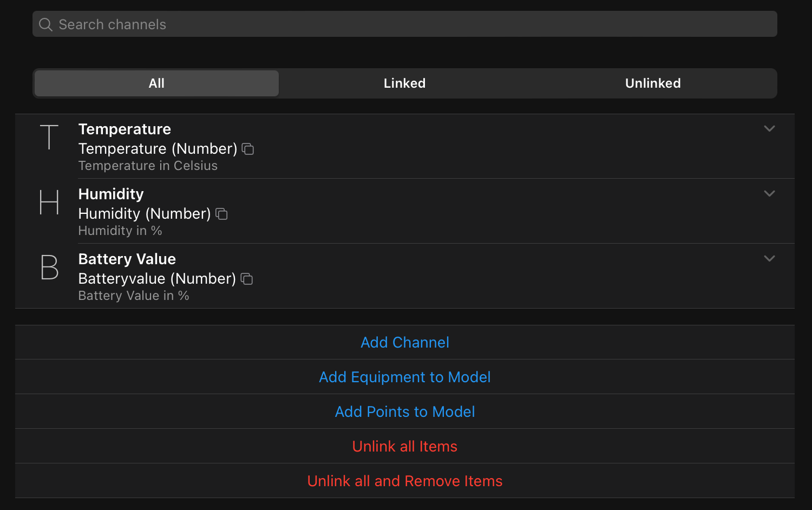The width and height of the screenshot is (812, 510).
Task: Expand the Humidity channel chevron
Action: coord(769,194)
